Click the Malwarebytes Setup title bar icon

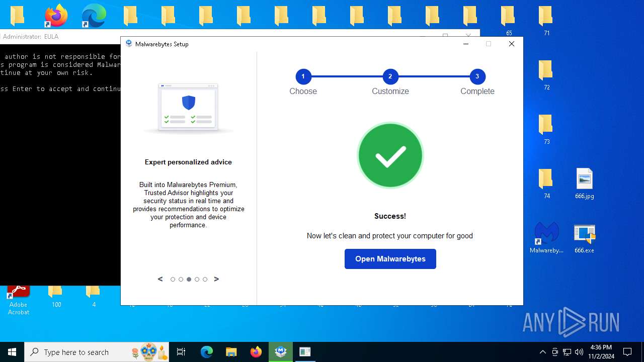pyautogui.click(x=129, y=44)
